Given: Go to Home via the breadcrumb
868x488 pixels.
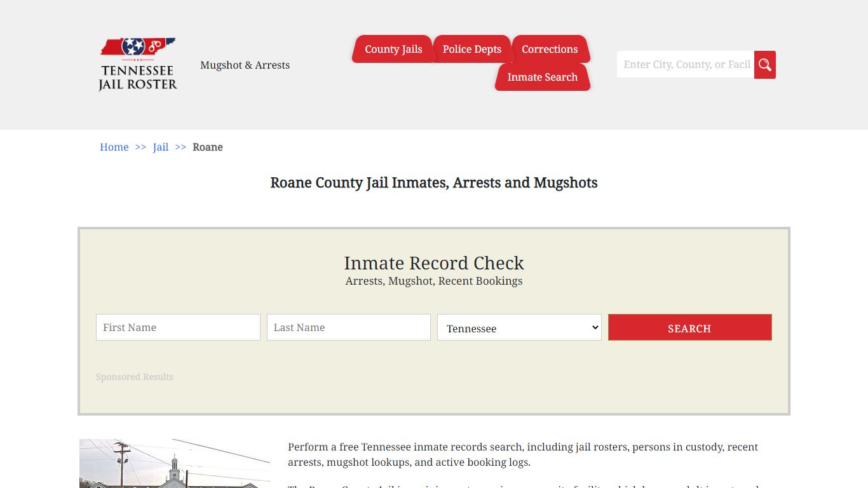Looking at the screenshot, I should [x=114, y=147].
